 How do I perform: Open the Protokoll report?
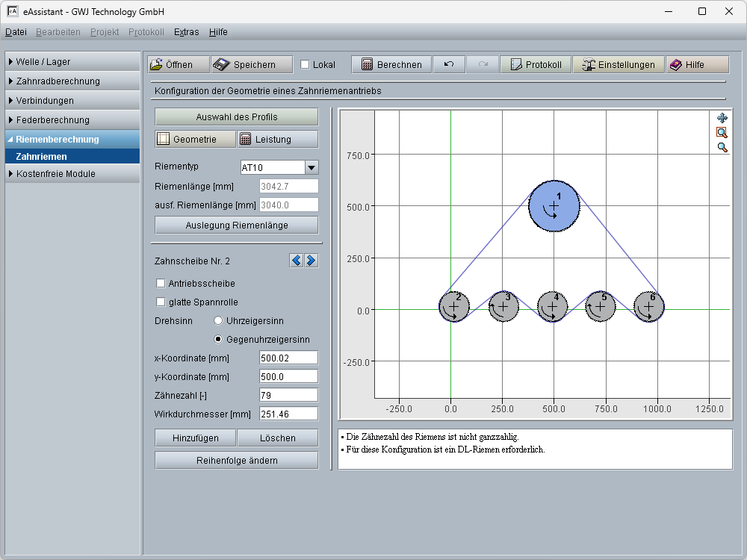(x=536, y=64)
